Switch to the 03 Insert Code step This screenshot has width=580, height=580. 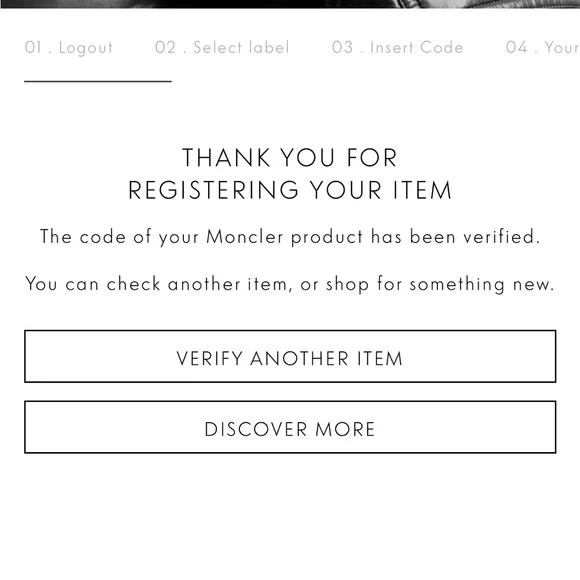pos(398,47)
